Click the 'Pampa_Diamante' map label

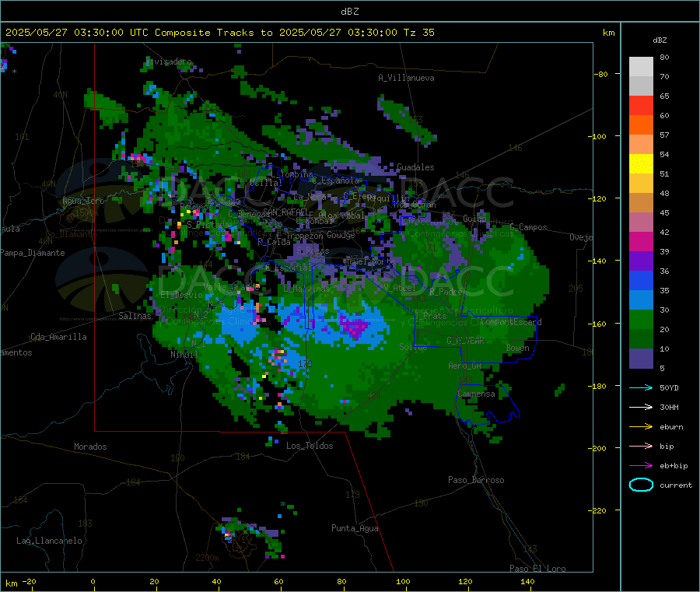click(x=33, y=253)
